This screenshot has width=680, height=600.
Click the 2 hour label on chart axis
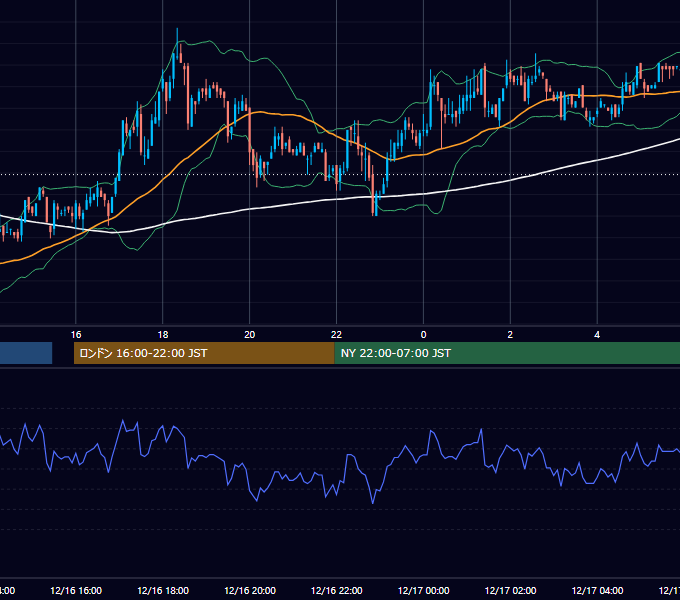tap(510, 335)
